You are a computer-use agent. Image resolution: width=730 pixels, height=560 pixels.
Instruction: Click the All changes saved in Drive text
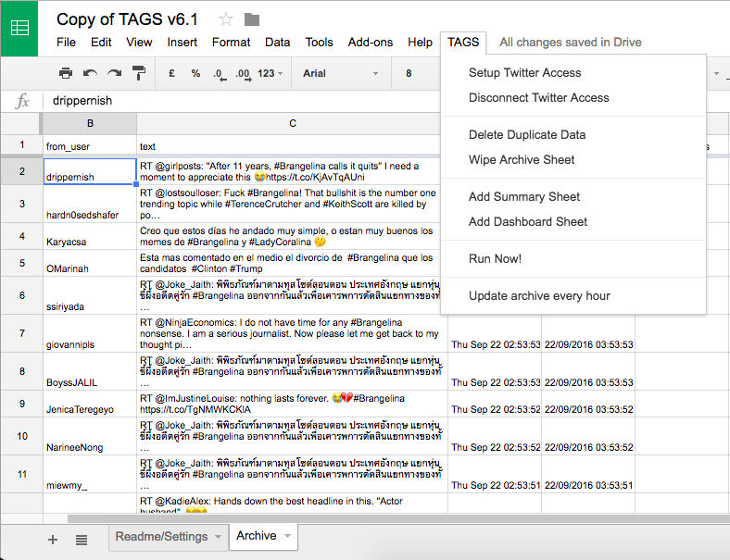tap(571, 43)
